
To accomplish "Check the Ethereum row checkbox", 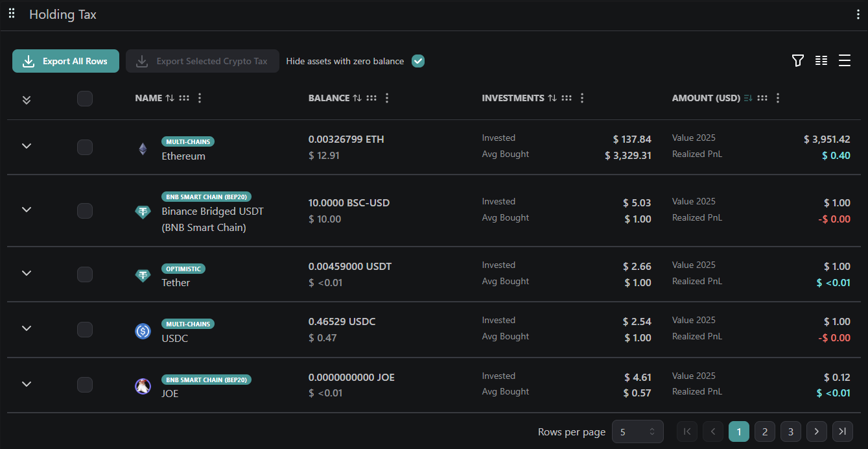I will pyautogui.click(x=85, y=147).
